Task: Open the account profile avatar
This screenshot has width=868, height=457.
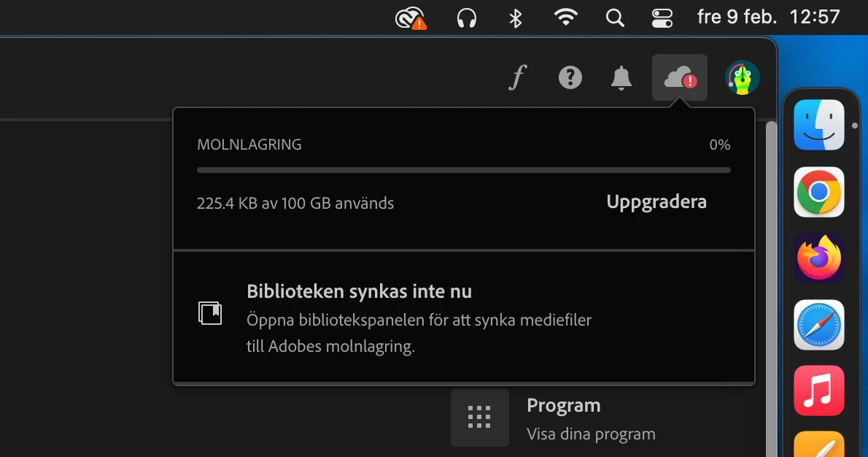Action: tap(743, 77)
